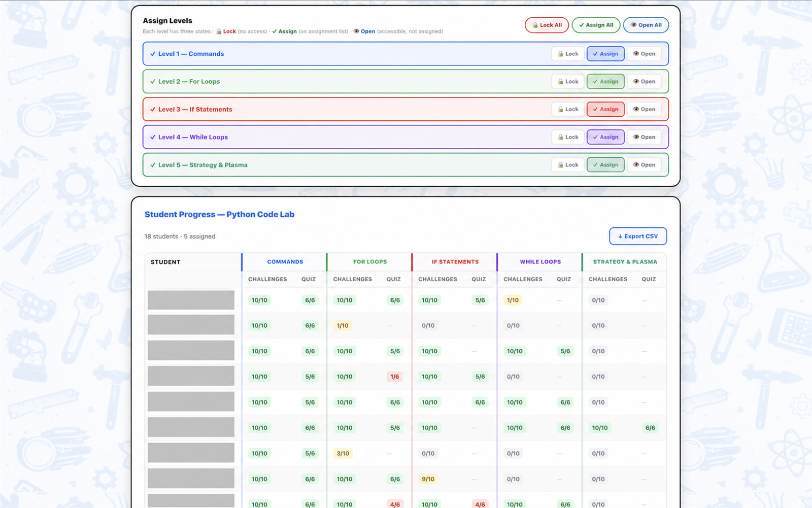Click the STUDENT column header
The image size is (812, 508).
click(x=165, y=262)
